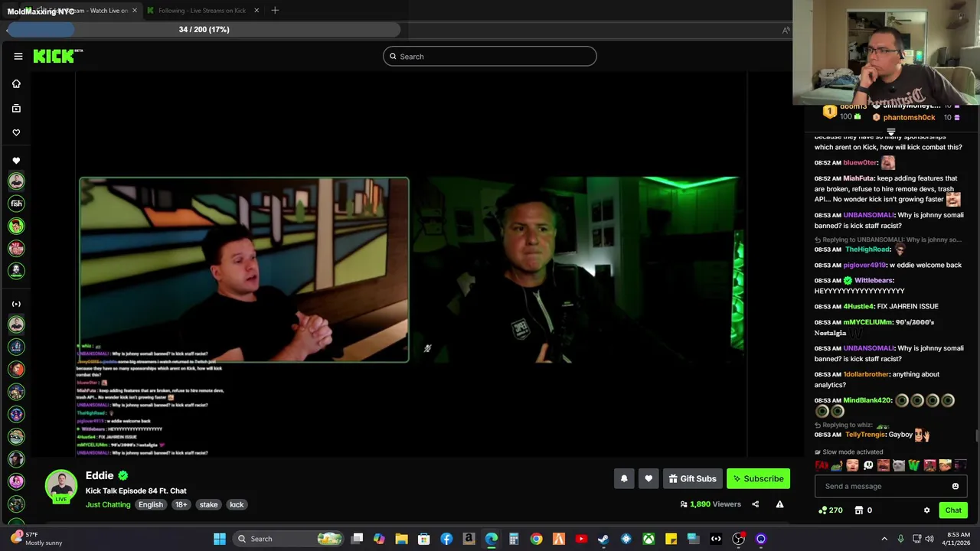Close the Following browser tab
Screen dimensions: 980x551
[x=256, y=11]
